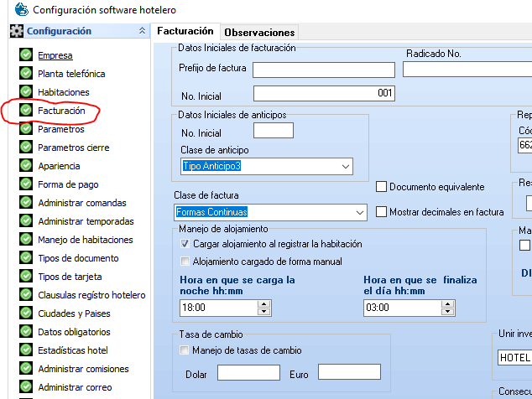Click the Prefijo de factura input field
Image resolution: width=532 pixels, height=399 pixels.
click(324, 69)
